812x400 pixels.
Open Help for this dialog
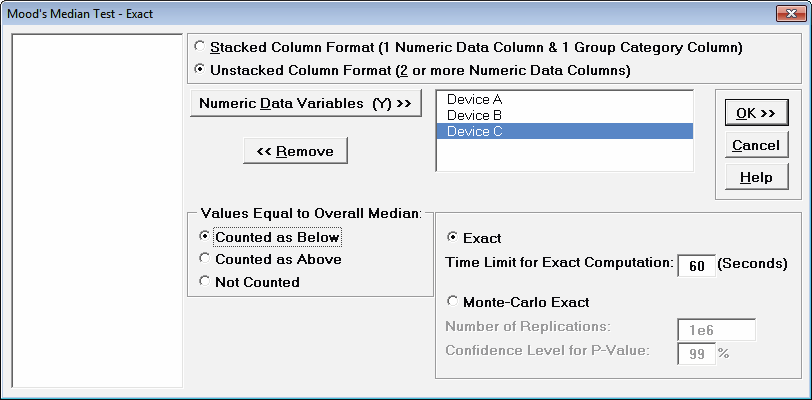tap(755, 177)
